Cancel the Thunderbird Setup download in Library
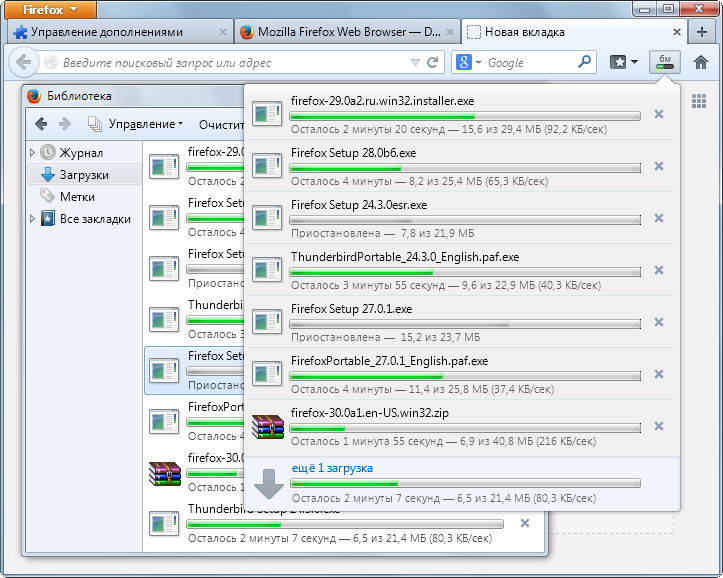The height and width of the screenshot is (578, 723). coord(524,524)
